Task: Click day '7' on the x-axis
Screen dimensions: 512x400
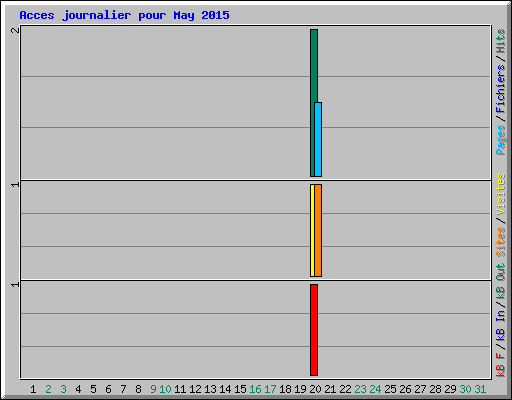Action: click(x=123, y=389)
